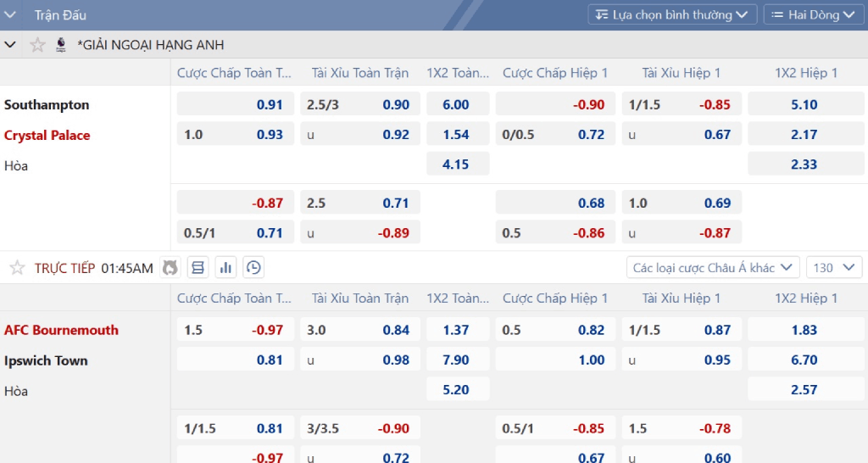
Task: Pick first-half under odds -0.87
Action: tap(682, 232)
